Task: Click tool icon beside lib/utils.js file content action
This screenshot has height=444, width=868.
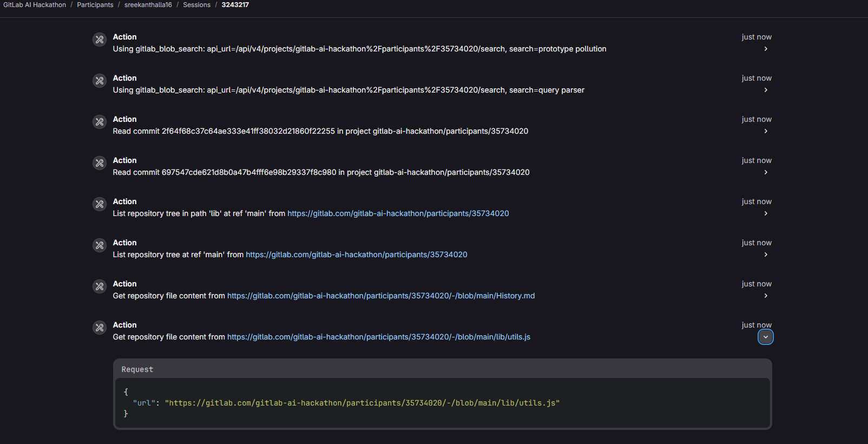Action: (100, 328)
